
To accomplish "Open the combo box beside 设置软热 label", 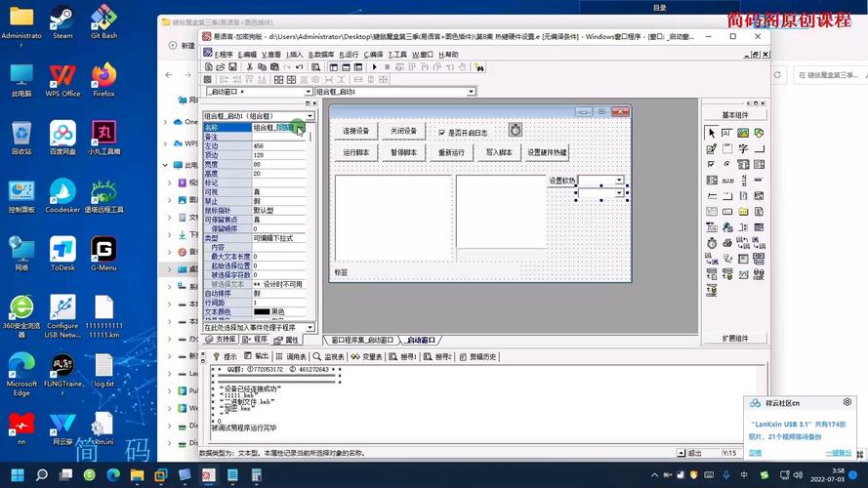I will (619, 181).
